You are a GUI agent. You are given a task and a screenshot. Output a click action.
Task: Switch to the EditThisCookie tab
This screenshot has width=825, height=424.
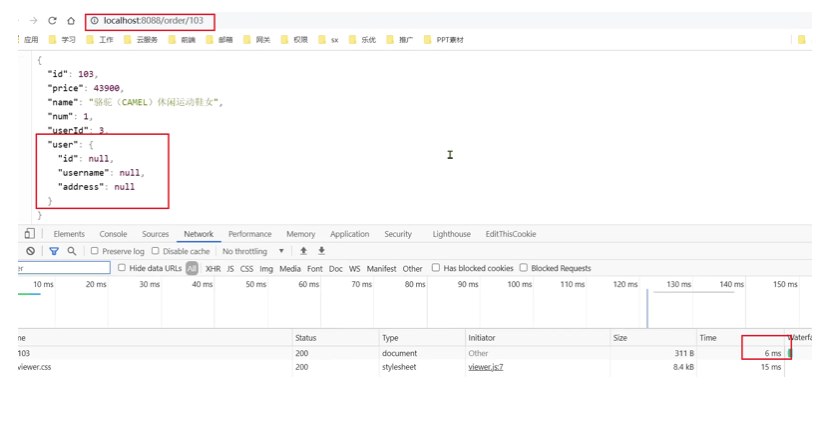point(510,234)
